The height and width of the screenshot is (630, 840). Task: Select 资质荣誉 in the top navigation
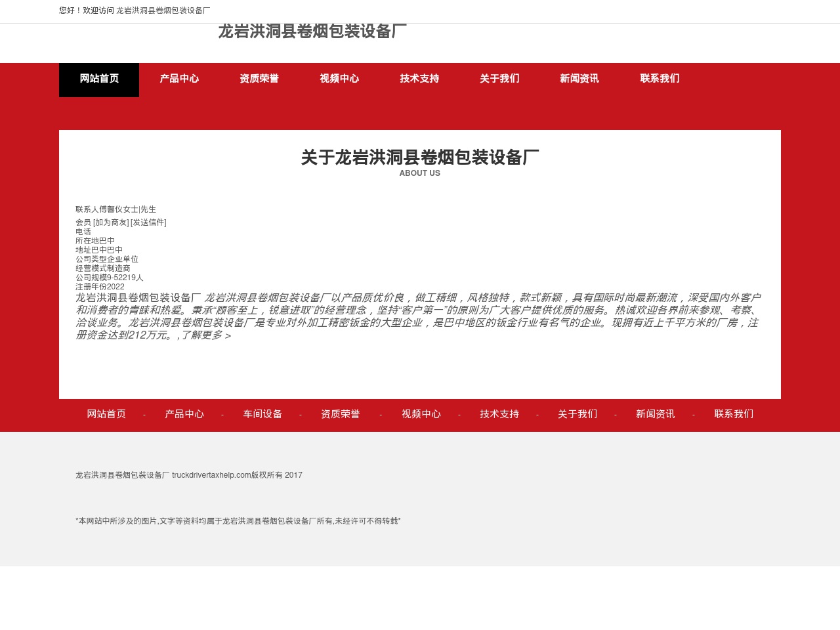pyautogui.click(x=259, y=79)
